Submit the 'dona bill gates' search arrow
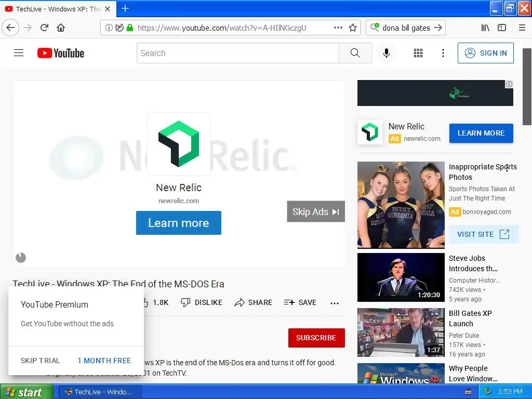This screenshot has width=532, height=399. click(438, 28)
